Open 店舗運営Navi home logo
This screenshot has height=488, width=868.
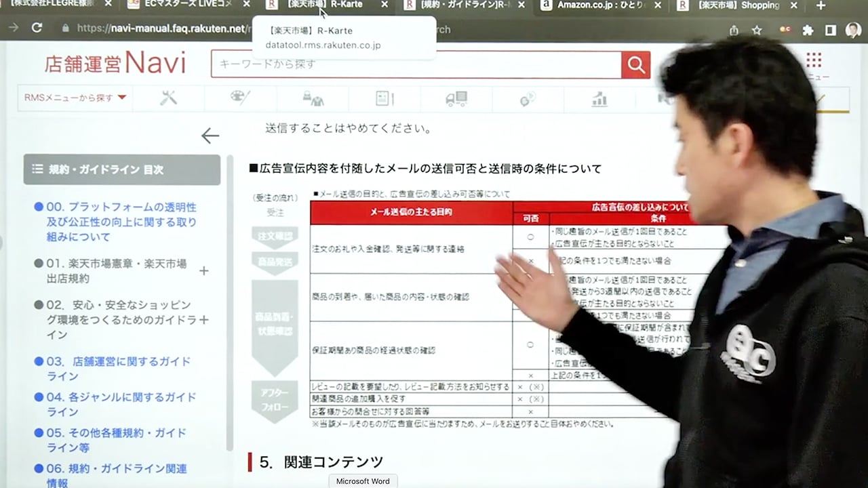click(x=115, y=64)
